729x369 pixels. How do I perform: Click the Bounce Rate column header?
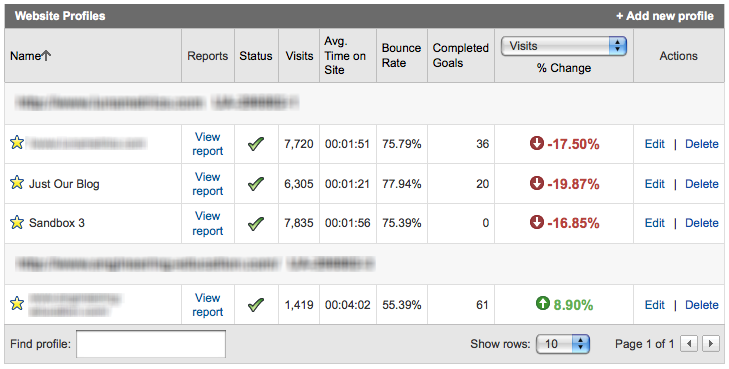coord(401,55)
